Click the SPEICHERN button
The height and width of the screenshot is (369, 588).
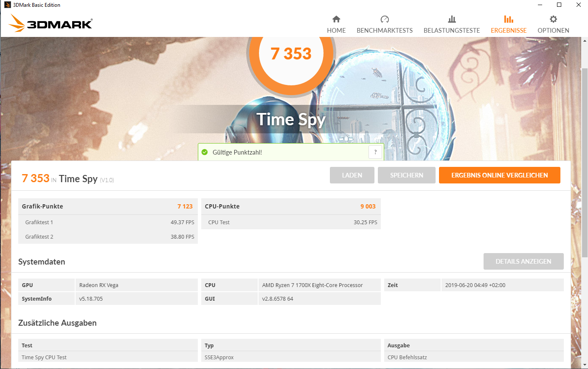click(407, 175)
